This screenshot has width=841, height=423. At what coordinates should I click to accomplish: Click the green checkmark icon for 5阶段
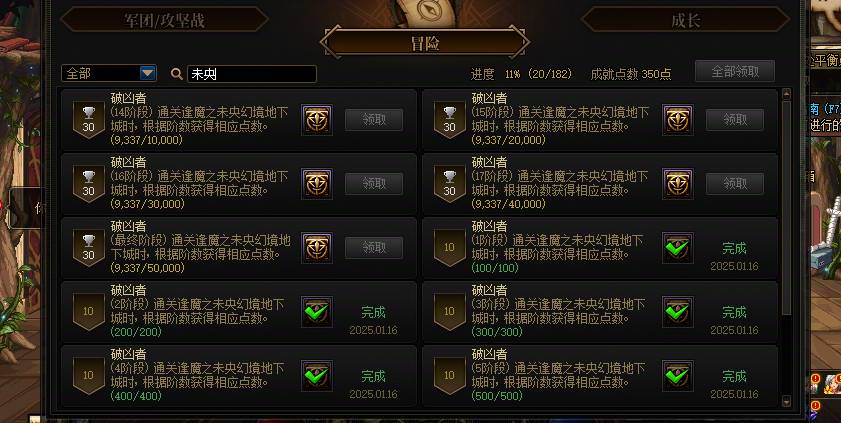tap(678, 376)
